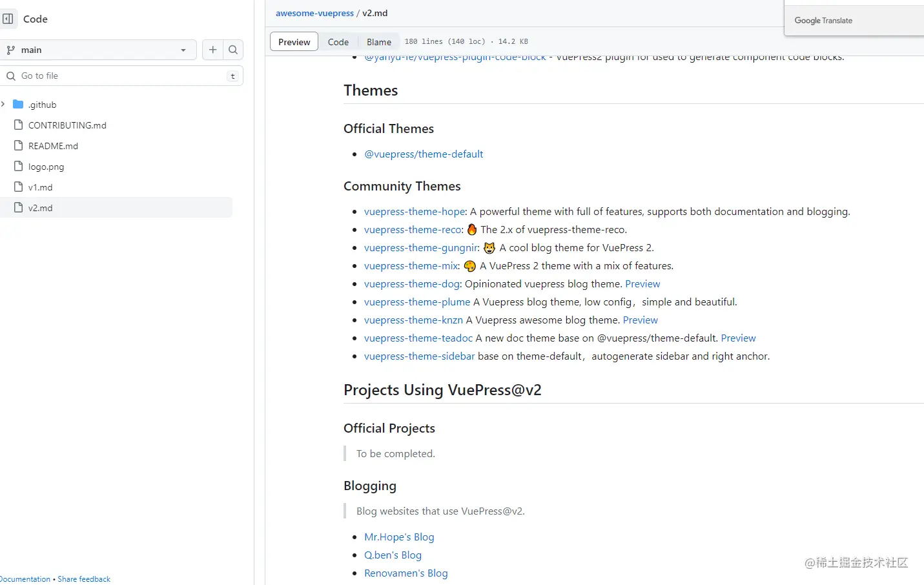Viewport: 924px width, 585px height.
Task: Click the file icon next to README.md
Action: pos(19,146)
